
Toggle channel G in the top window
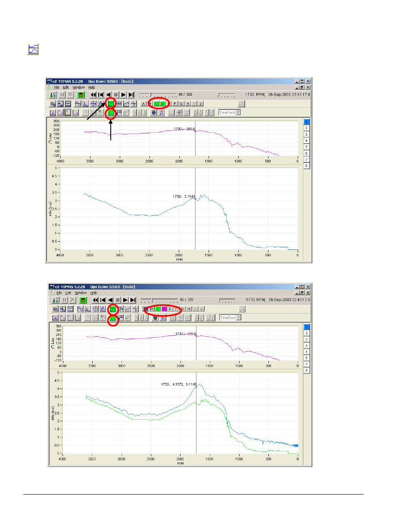181,103
